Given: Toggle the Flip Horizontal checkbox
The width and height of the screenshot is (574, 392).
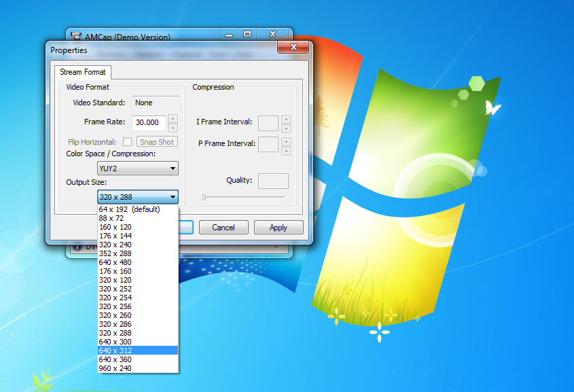Looking at the screenshot, I should point(127,141).
